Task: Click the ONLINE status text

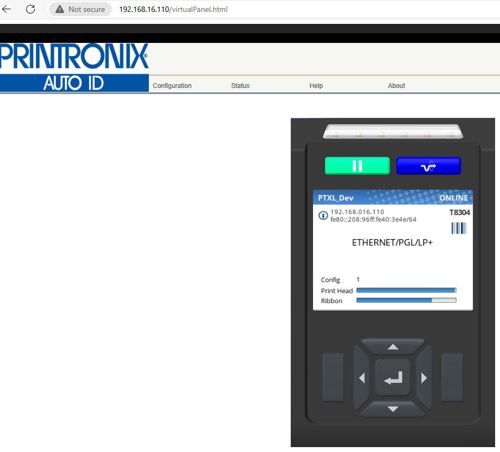Action: tap(453, 198)
